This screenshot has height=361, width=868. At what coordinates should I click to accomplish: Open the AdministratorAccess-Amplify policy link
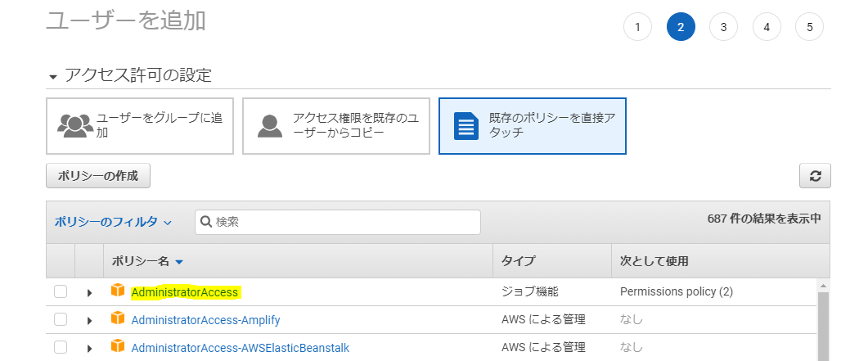click(205, 320)
